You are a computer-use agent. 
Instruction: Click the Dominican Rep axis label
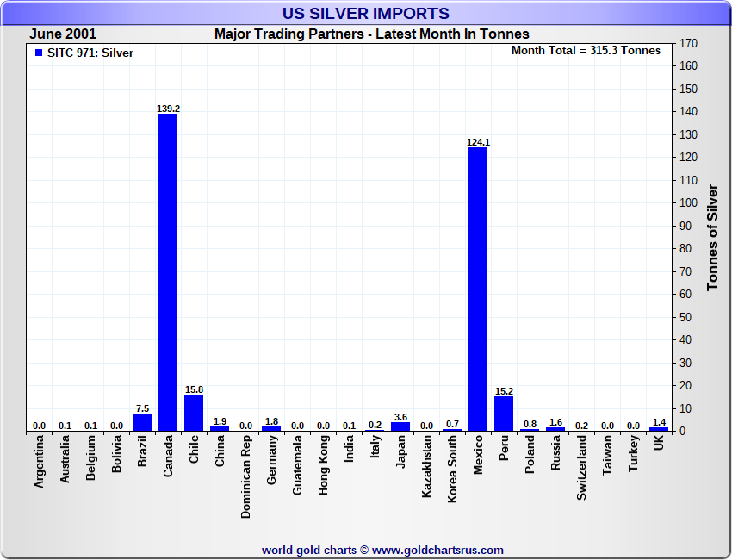click(245, 477)
